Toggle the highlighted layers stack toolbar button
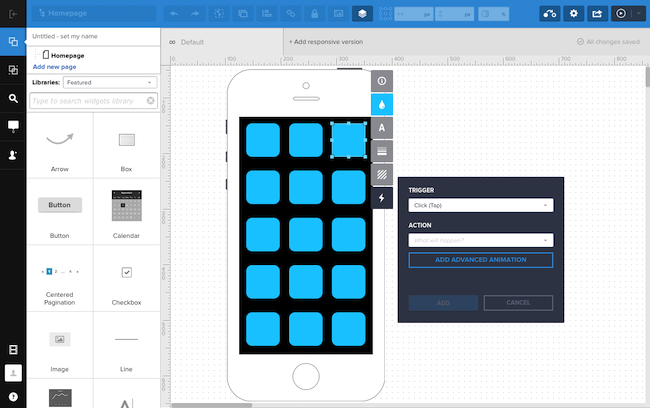 coord(362,14)
